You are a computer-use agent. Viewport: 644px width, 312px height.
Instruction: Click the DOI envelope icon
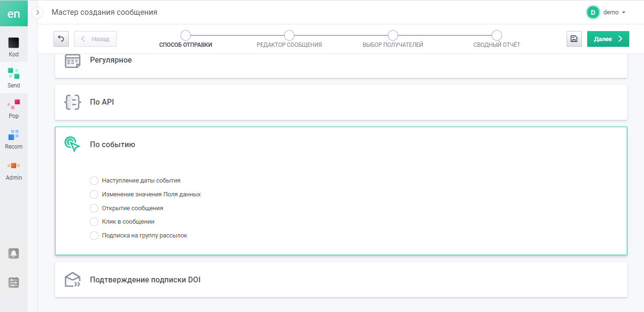73,280
